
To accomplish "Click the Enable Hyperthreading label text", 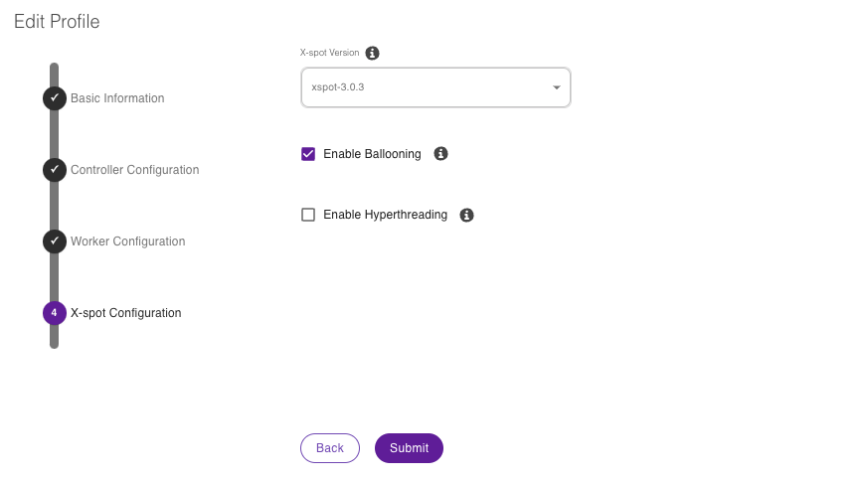I will (x=385, y=215).
